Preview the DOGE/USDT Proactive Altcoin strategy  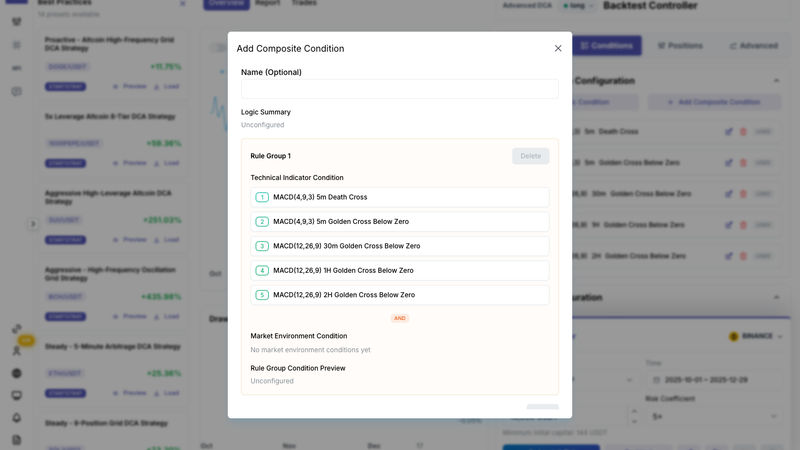coord(130,86)
